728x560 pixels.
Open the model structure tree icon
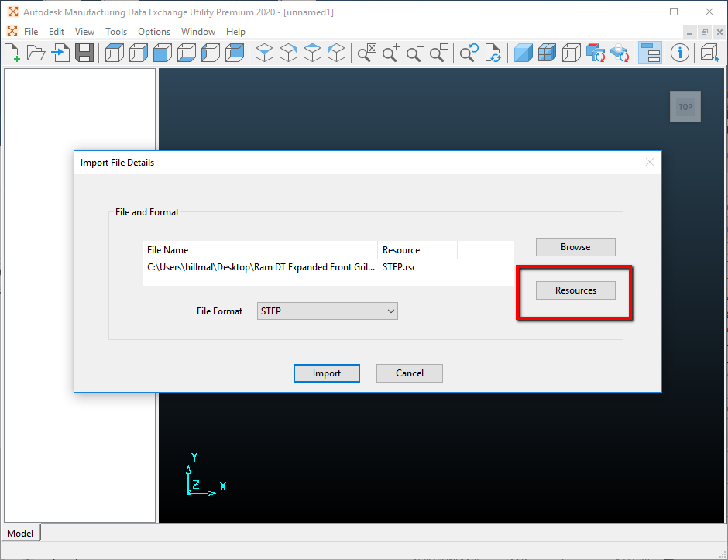coord(651,52)
